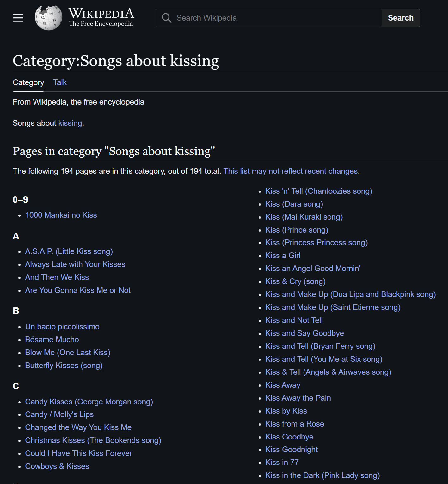The width and height of the screenshot is (448, 484).
Task: Open Kiss in the Dark (Pink Lady song)
Action: [x=322, y=475]
